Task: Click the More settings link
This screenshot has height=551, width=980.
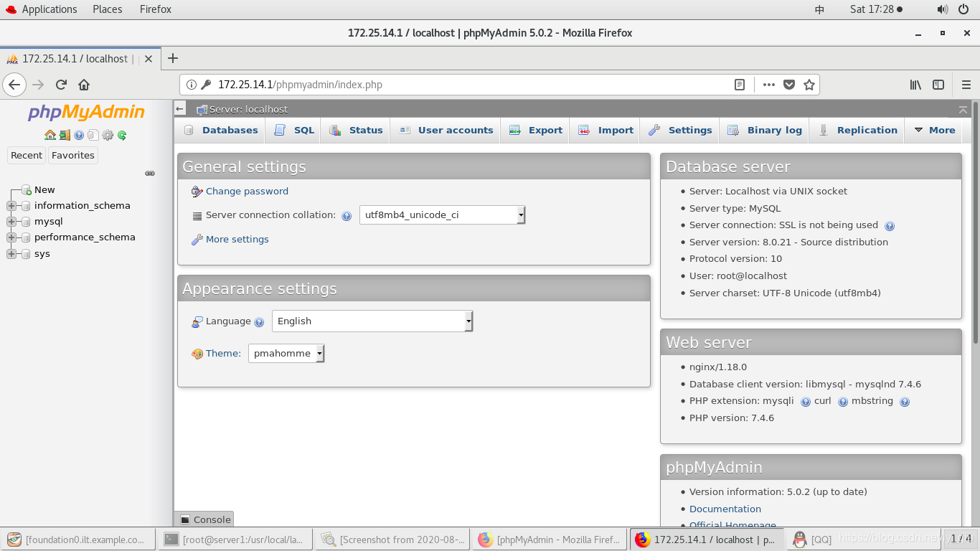Action: (237, 240)
